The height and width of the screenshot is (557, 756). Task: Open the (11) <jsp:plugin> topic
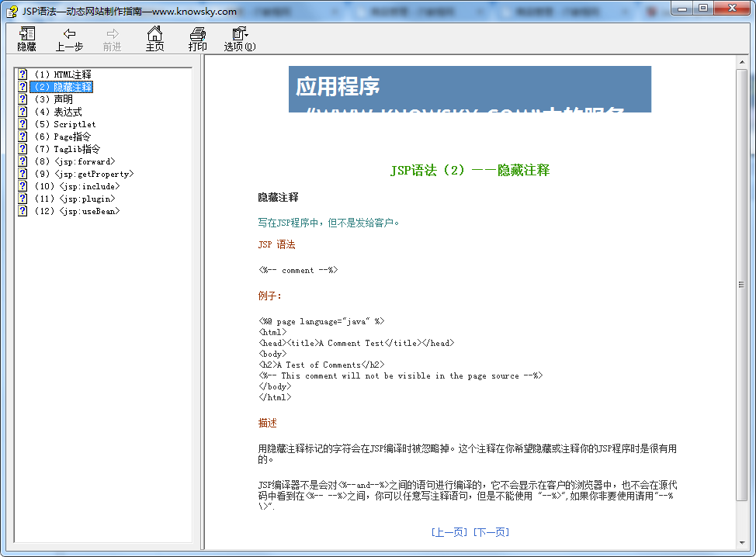(x=75, y=199)
